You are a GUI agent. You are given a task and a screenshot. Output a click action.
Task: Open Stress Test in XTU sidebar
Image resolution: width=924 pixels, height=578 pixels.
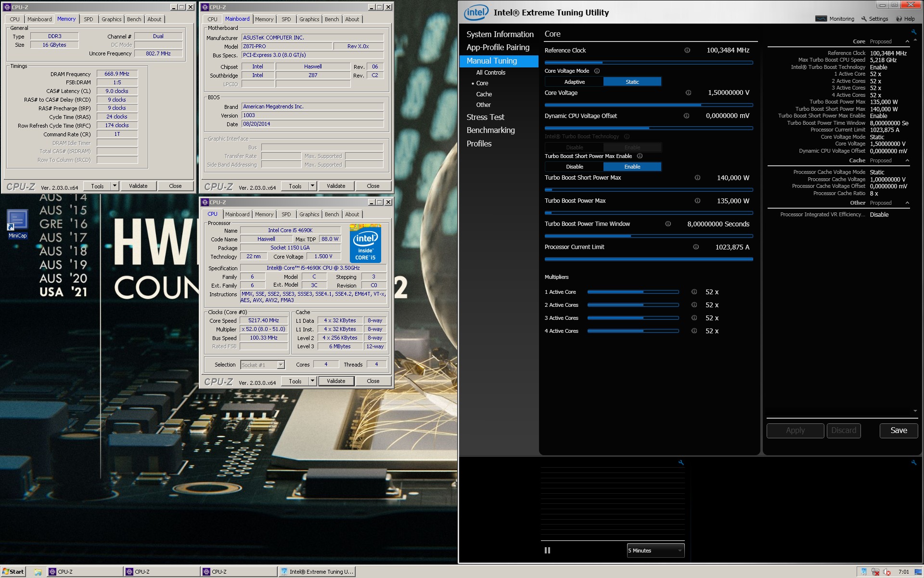tap(485, 117)
